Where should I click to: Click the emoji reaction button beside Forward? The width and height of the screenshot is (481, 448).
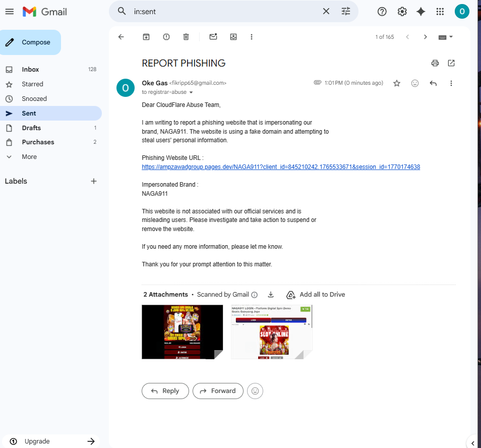click(255, 391)
